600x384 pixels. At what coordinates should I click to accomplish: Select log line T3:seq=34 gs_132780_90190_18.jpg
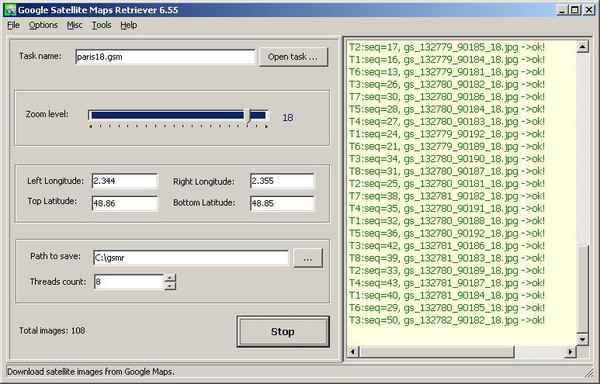pos(446,159)
